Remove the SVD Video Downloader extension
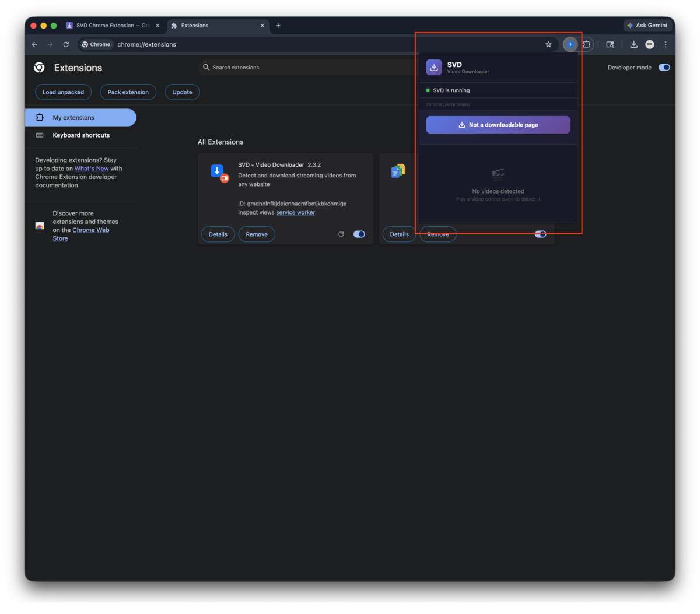 [x=257, y=234]
